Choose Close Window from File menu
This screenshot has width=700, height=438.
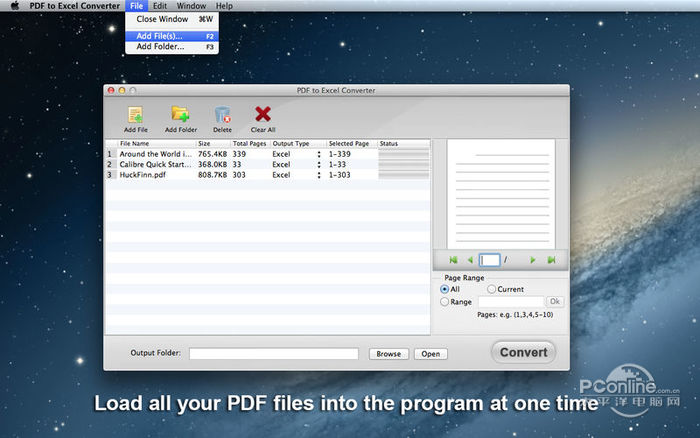(x=172, y=19)
